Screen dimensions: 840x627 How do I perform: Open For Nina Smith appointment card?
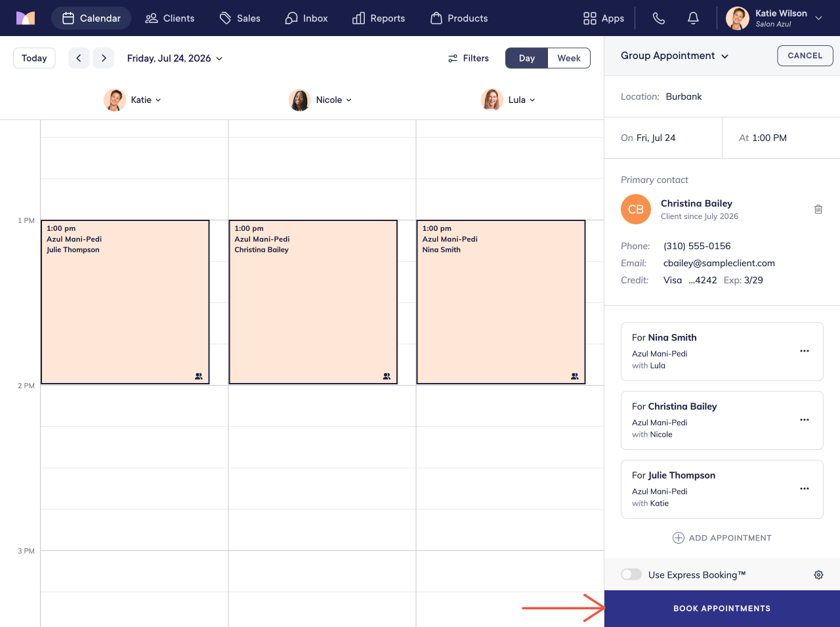[722, 352]
